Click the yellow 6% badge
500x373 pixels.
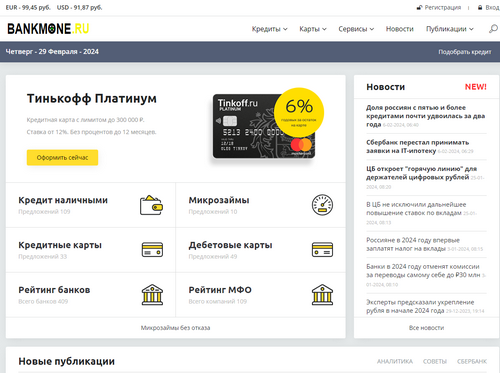(x=299, y=112)
